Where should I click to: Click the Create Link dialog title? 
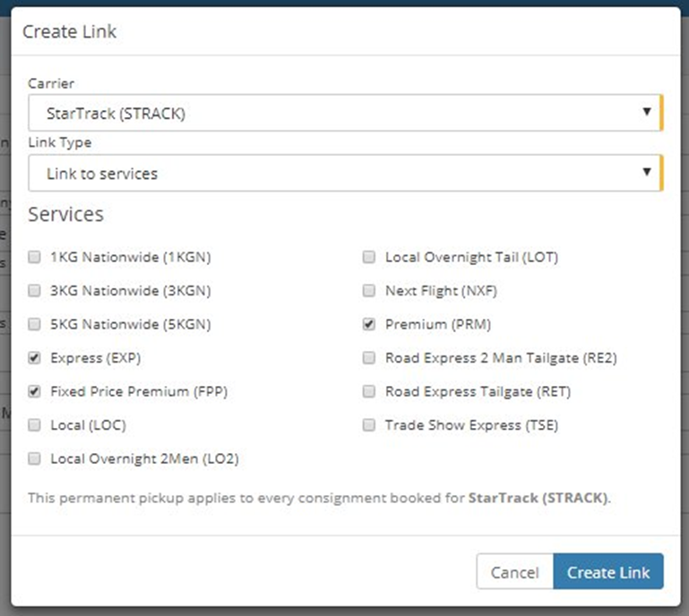tap(69, 31)
